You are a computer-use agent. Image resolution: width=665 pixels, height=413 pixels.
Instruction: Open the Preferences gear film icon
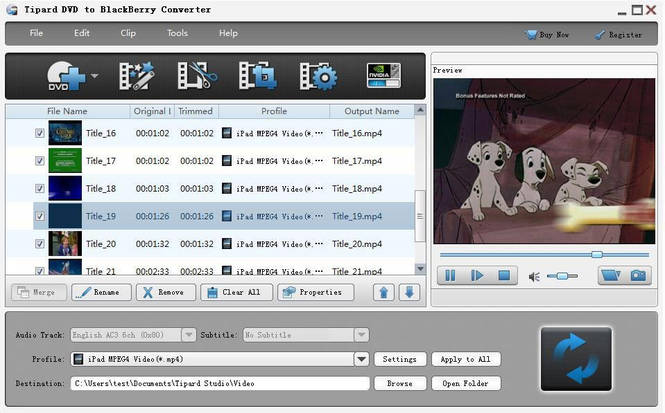tap(319, 77)
